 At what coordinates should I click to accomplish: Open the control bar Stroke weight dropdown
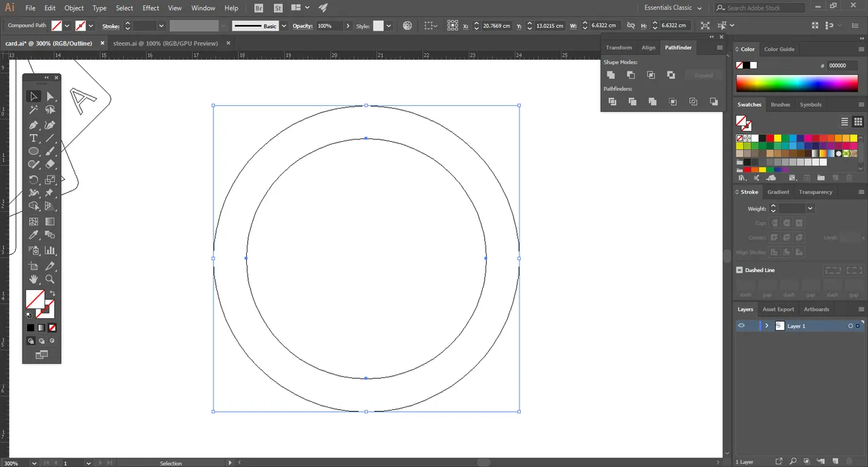point(161,26)
